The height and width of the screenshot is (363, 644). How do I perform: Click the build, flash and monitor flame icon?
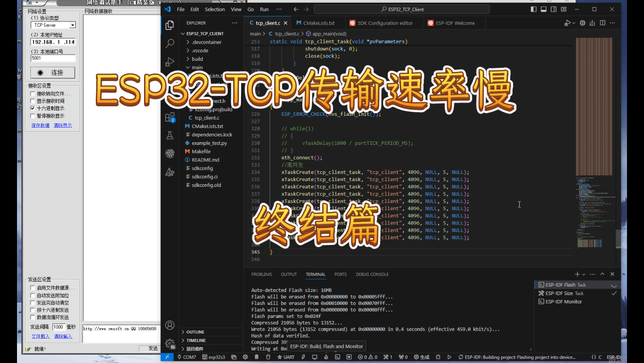coord(326,357)
